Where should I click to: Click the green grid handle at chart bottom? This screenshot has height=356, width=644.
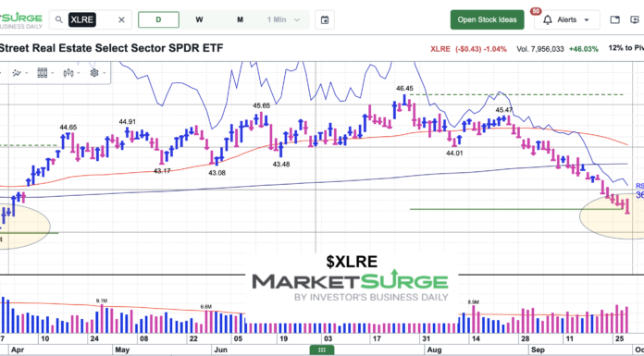pos(322,350)
